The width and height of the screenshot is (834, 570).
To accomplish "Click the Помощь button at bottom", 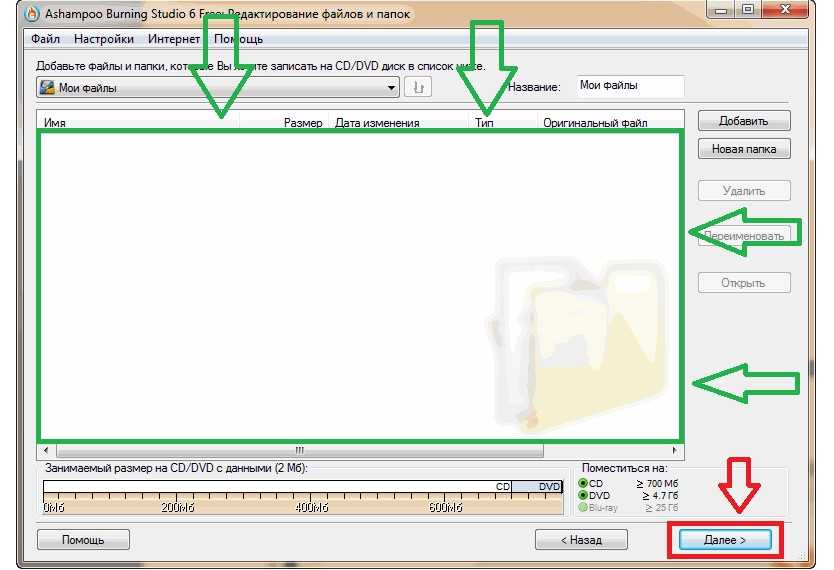I will tap(83, 540).
